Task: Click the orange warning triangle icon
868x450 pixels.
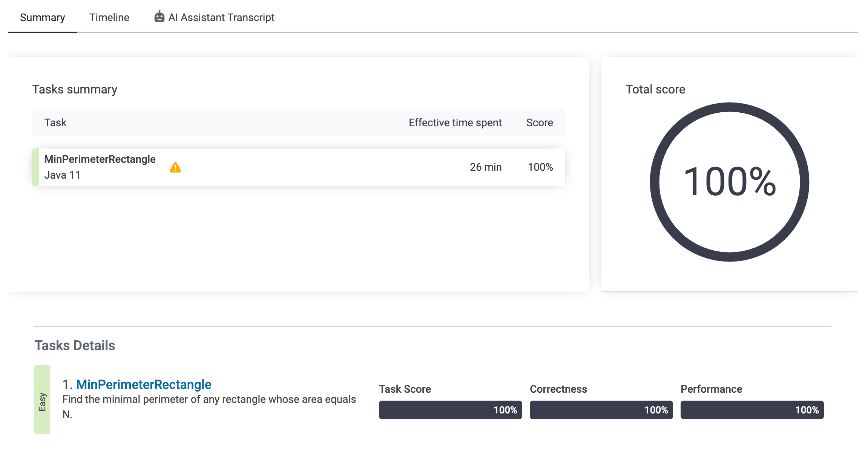Action: pos(175,167)
